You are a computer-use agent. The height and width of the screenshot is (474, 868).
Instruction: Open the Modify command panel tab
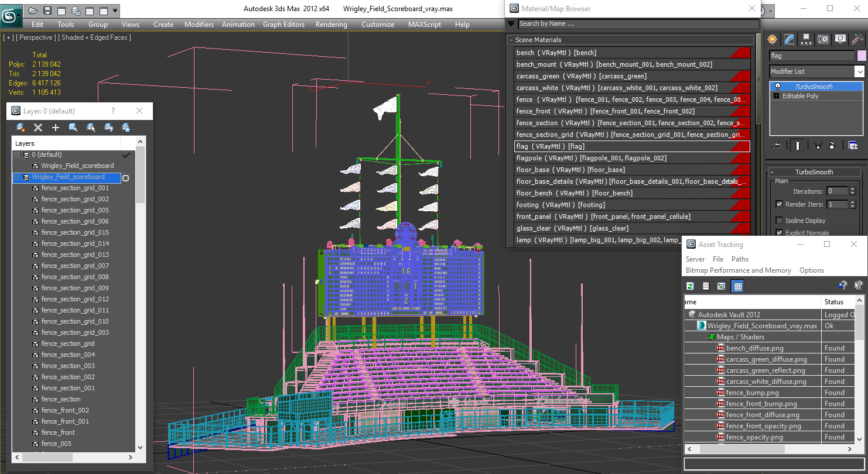click(790, 39)
